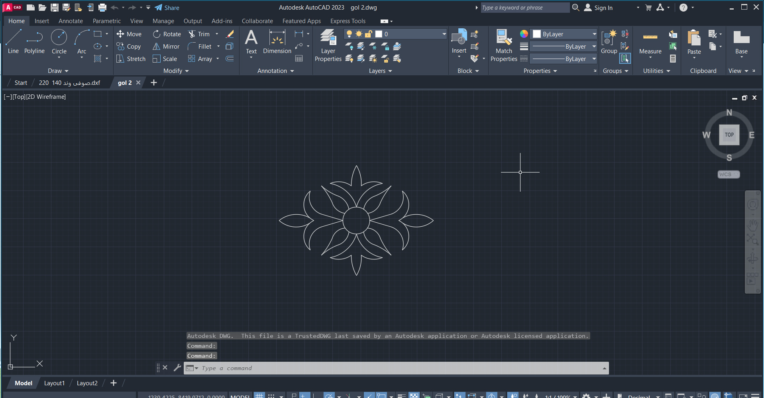Screen dimensions: 764x398
Task: Click the Share button
Action: tap(167, 7)
